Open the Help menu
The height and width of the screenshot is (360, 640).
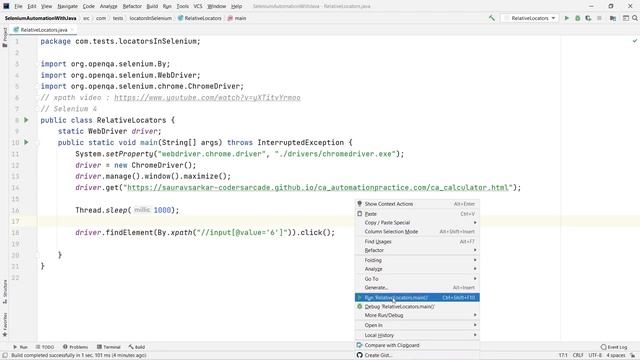236,6
